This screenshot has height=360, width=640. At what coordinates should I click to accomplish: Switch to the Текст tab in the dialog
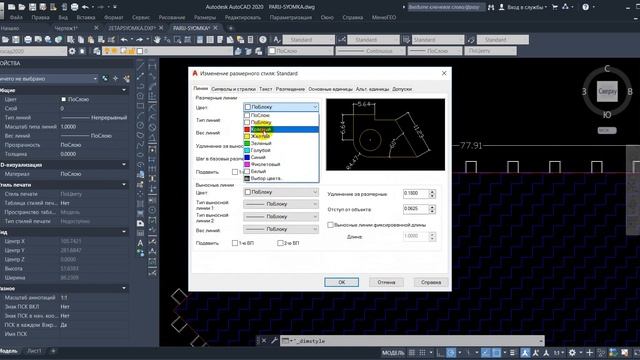265,89
